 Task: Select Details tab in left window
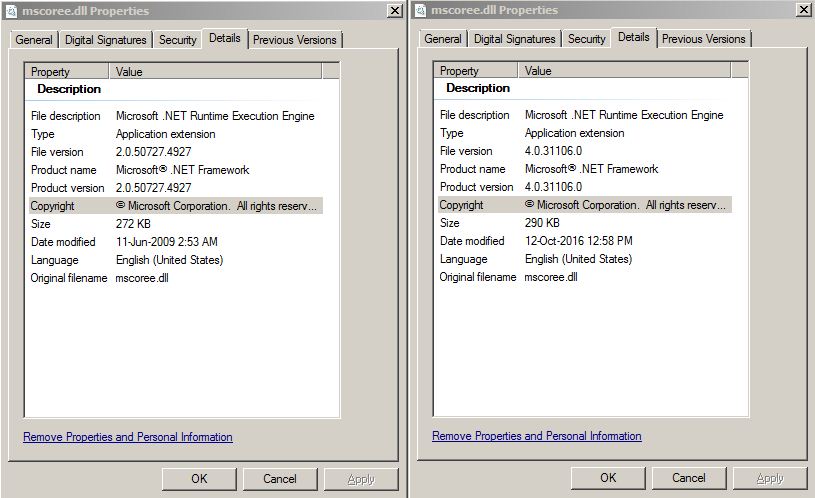pyautogui.click(x=225, y=38)
